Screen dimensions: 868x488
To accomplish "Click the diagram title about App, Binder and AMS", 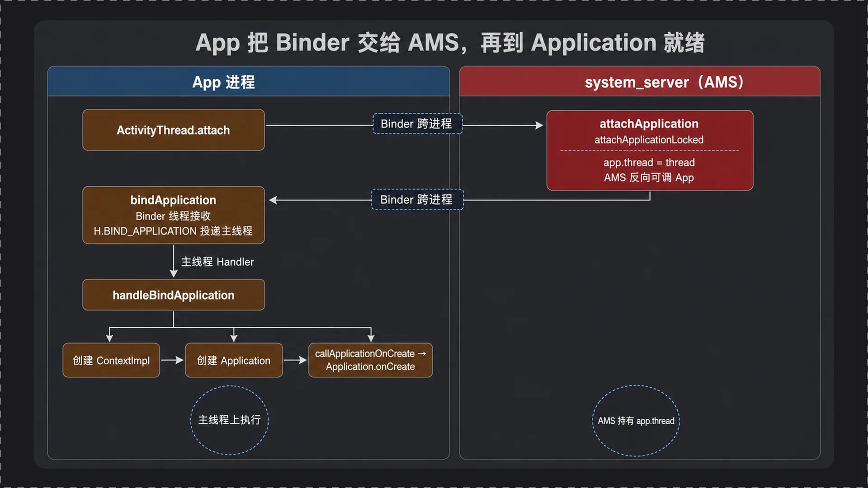I will click(450, 43).
